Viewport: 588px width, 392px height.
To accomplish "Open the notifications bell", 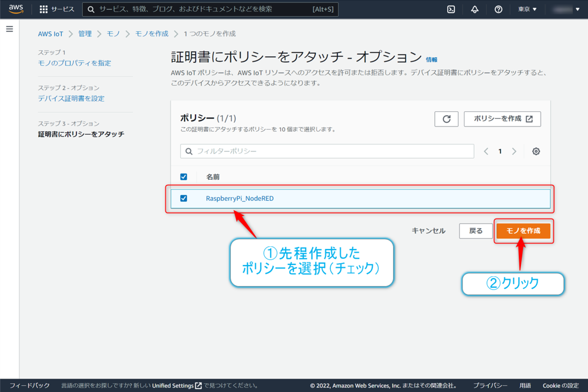I will pyautogui.click(x=475, y=9).
